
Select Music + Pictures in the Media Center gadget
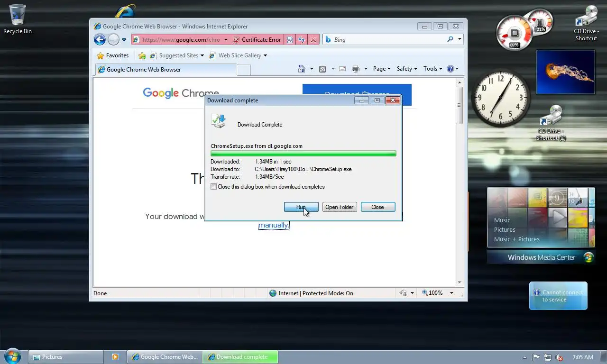click(517, 239)
